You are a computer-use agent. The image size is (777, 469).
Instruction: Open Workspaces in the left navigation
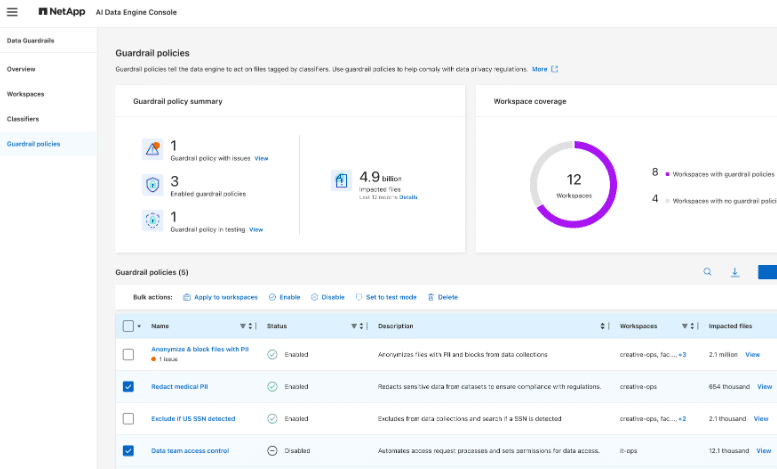pos(25,94)
